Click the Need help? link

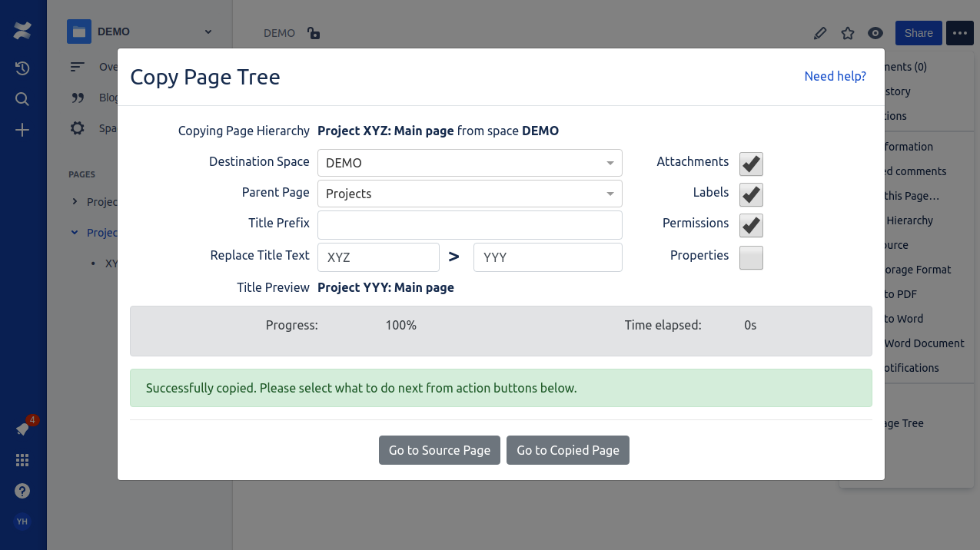point(835,76)
